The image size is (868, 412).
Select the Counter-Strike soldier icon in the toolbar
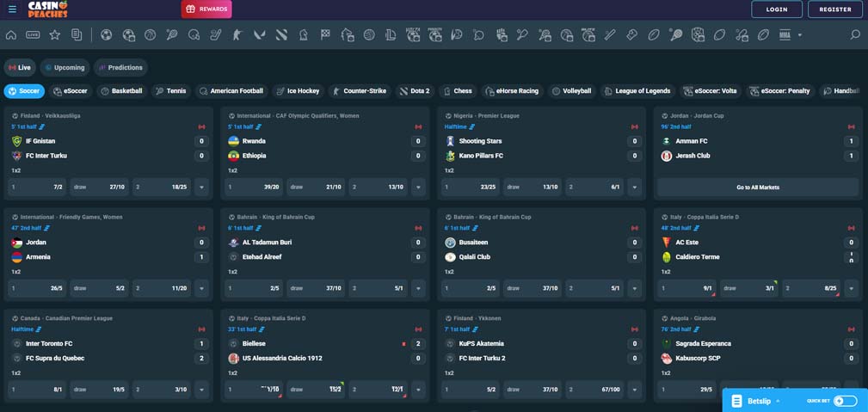(x=237, y=35)
